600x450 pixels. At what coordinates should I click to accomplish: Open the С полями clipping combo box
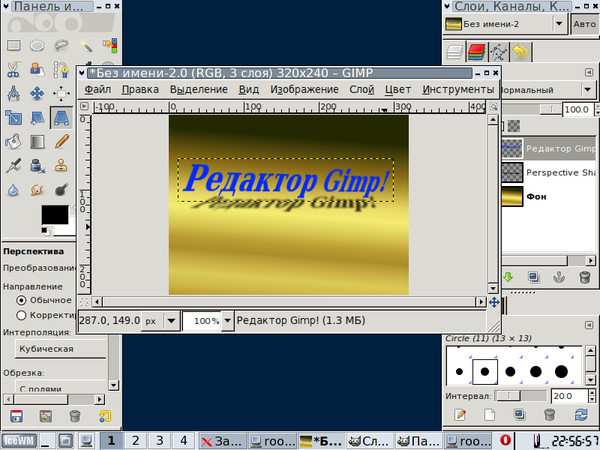point(61,386)
